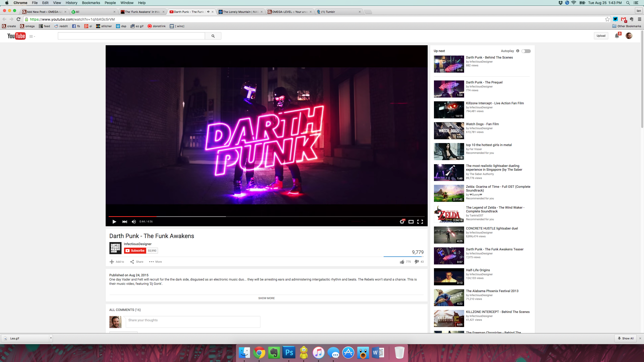Image resolution: width=644 pixels, height=362 pixels.
Task: Open the YouTube guide menu dropdown
Action: (32, 36)
